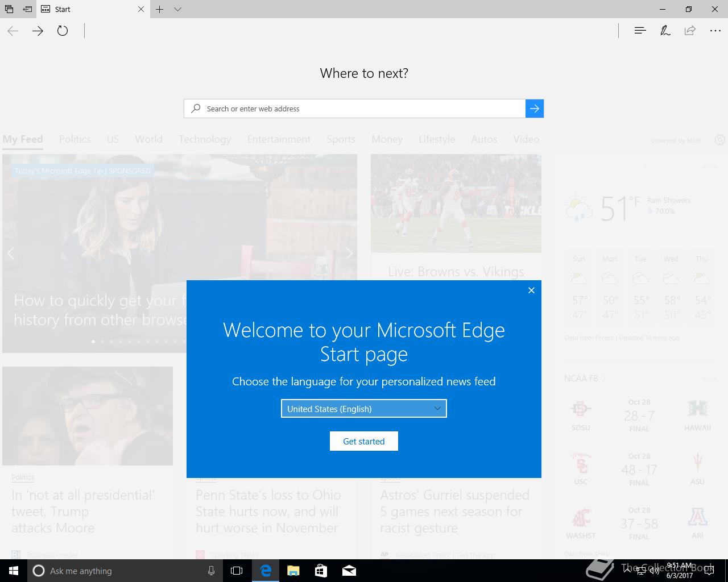
Task: Open the WASHST vs ARI 37 - 58 score
Action: click(x=639, y=524)
